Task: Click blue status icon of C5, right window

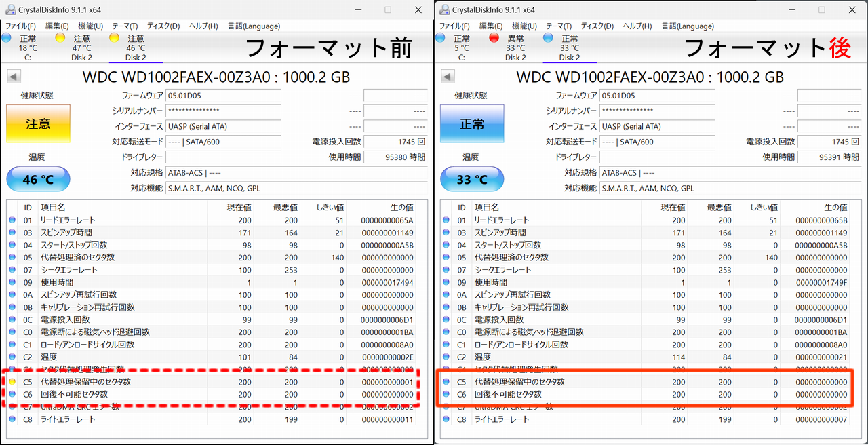Action: point(446,382)
